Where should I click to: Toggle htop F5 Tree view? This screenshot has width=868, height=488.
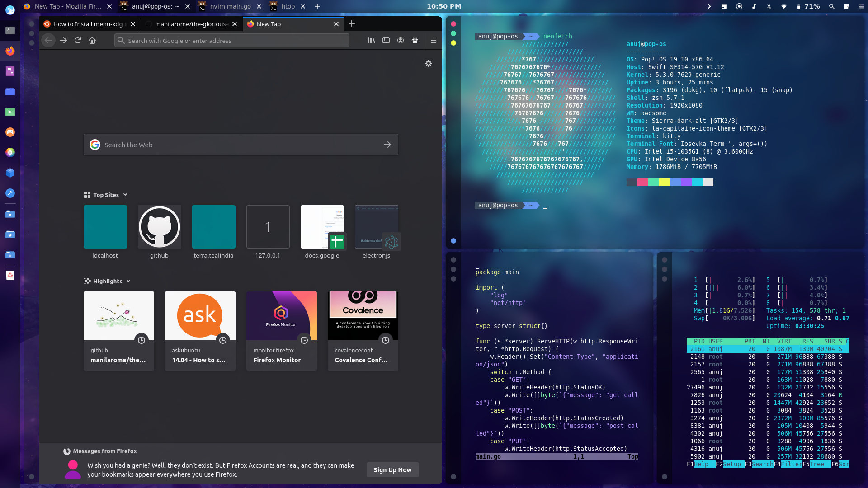tap(817, 464)
